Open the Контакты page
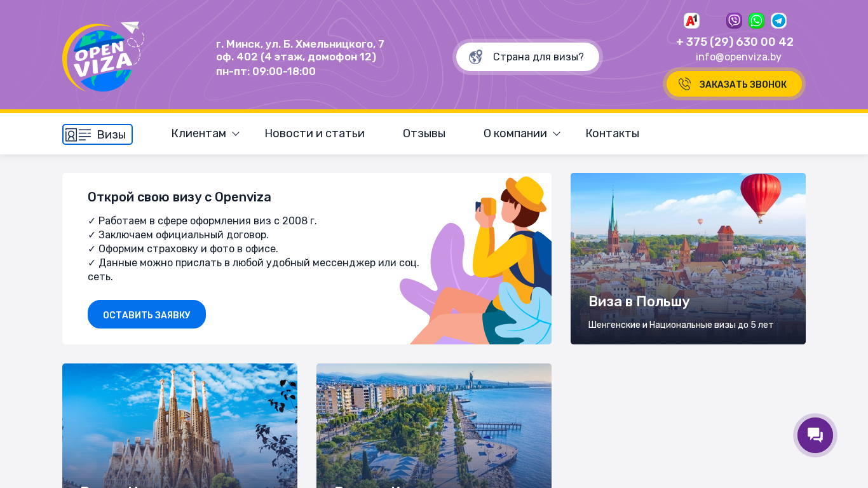Screen dimensions: 868x488 612,133
